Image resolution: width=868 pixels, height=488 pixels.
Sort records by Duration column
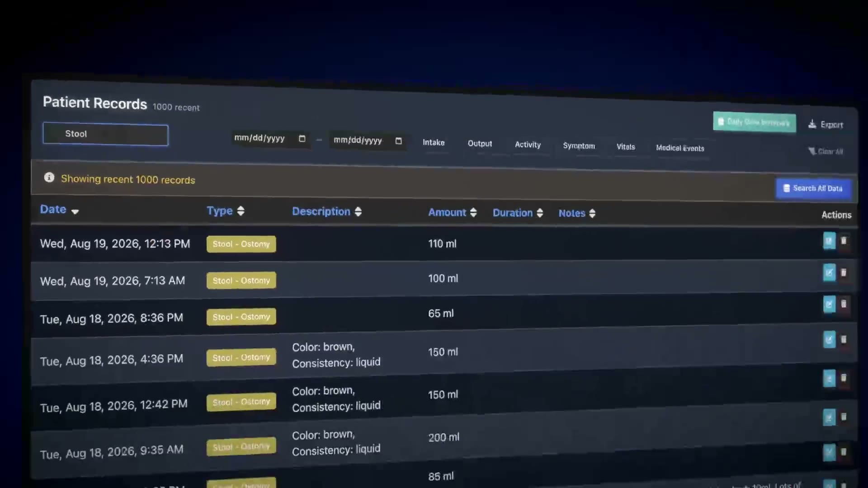[x=518, y=213]
